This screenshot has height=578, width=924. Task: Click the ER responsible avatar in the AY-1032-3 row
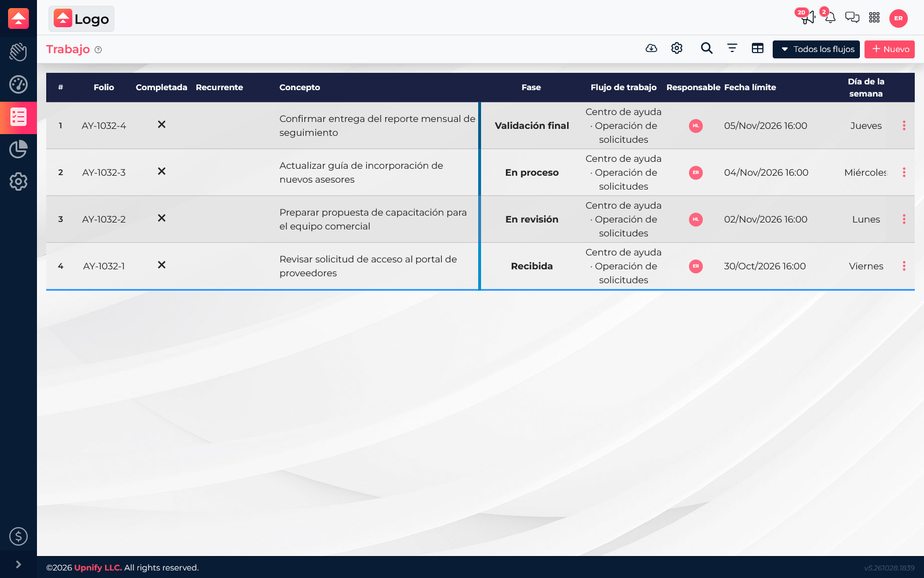coord(696,172)
